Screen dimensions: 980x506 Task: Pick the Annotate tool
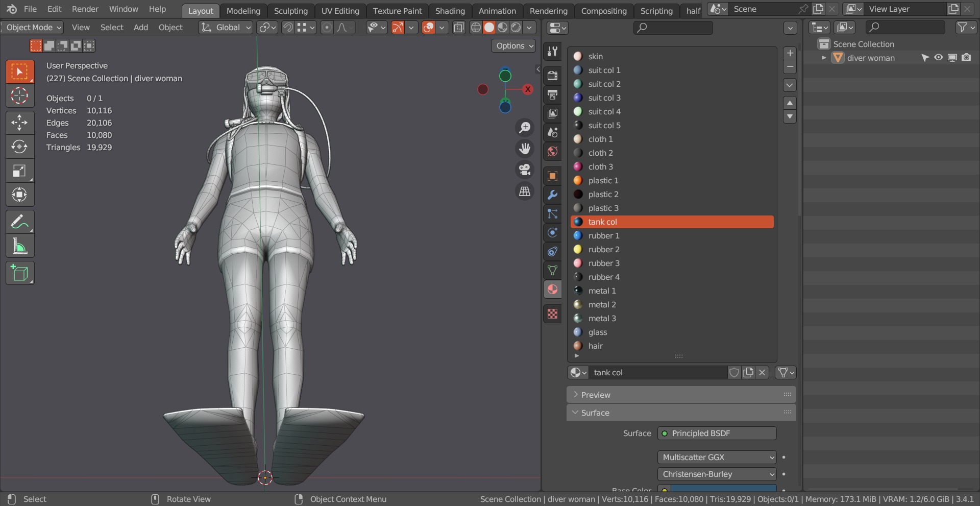20,222
